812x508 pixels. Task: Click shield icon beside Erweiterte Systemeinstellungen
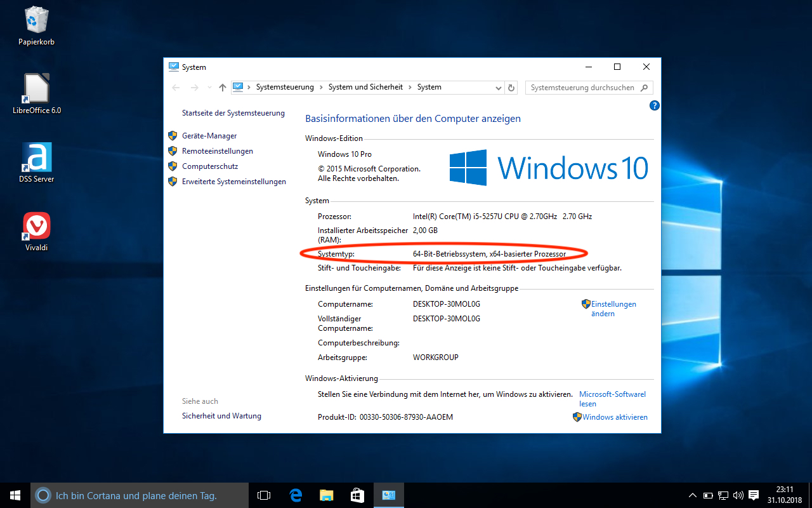173,182
